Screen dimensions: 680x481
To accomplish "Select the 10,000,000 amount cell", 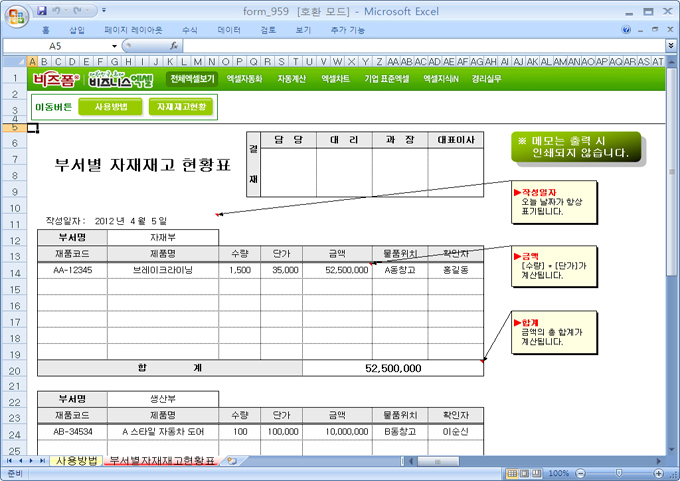I will 337,432.
